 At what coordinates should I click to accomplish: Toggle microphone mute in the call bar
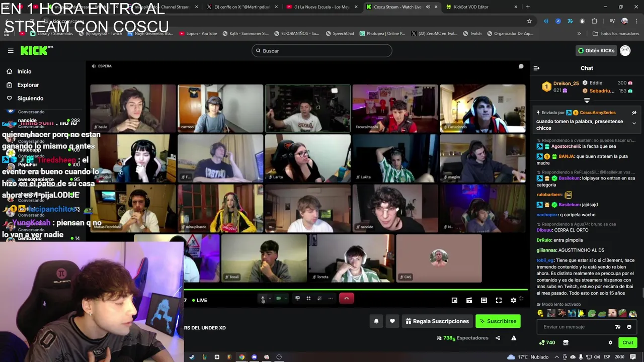point(263,299)
